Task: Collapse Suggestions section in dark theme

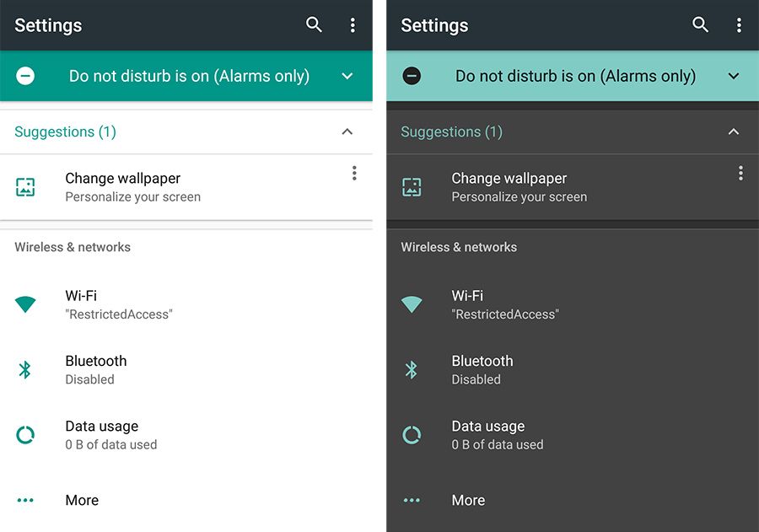Action: coord(734,132)
